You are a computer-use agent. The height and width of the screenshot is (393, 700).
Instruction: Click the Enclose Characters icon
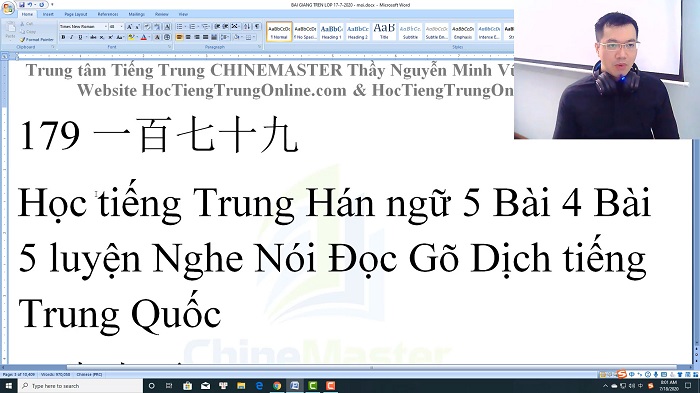[x=167, y=37]
